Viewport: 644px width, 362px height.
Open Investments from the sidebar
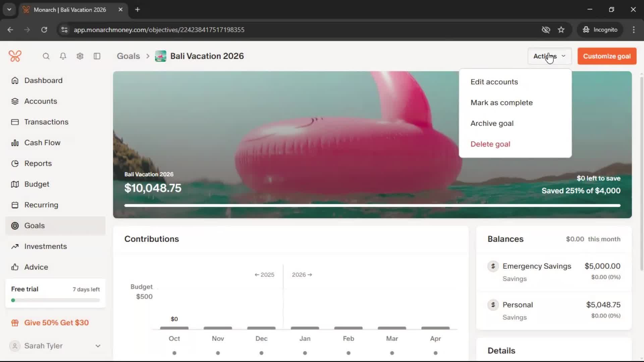pos(45,246)
